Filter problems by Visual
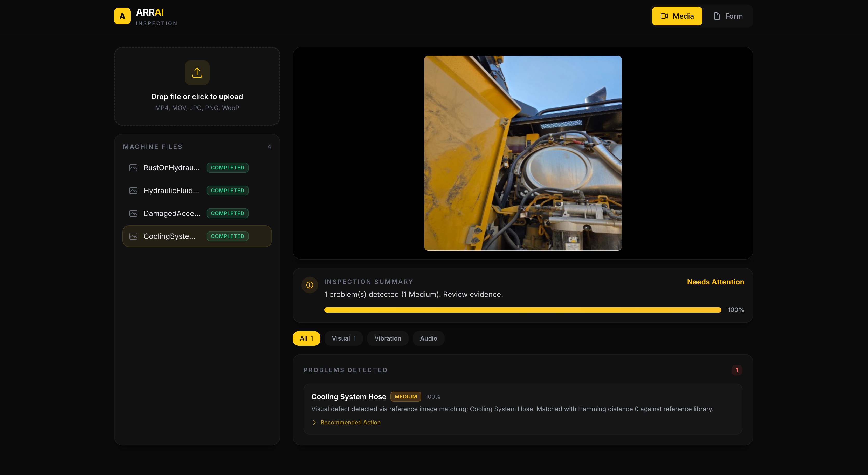868x475 pixels. click(343, 338)
